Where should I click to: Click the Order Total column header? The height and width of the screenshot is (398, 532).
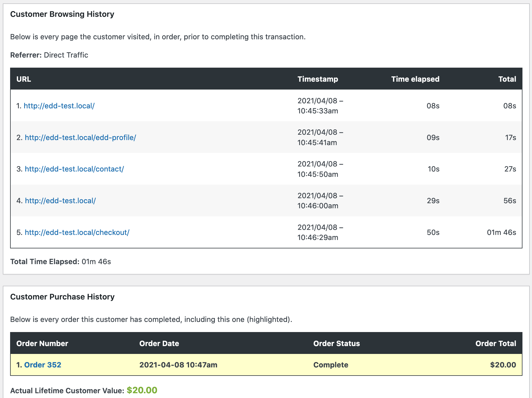495,343
